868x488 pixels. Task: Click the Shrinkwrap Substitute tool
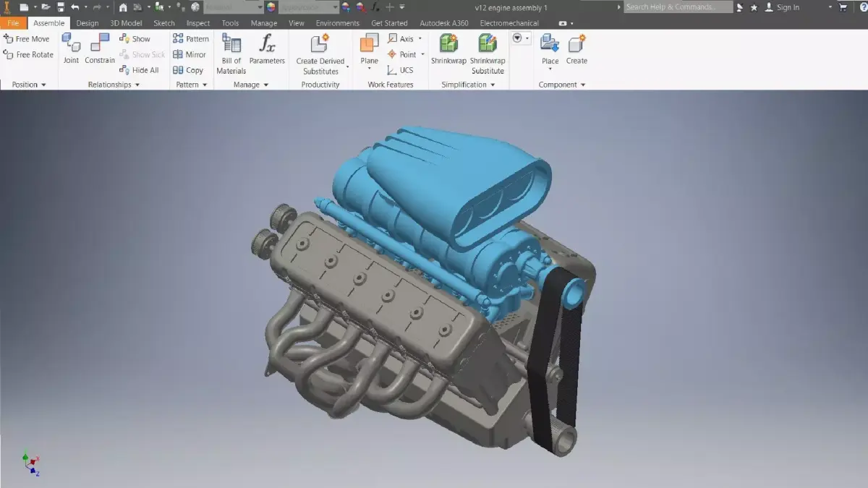488,54
